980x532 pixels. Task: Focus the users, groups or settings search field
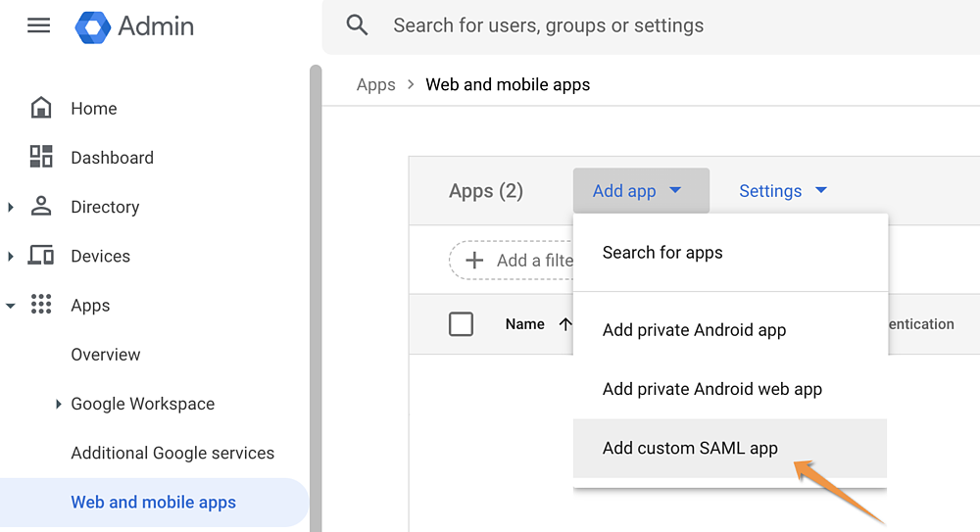tap(651, 26)
